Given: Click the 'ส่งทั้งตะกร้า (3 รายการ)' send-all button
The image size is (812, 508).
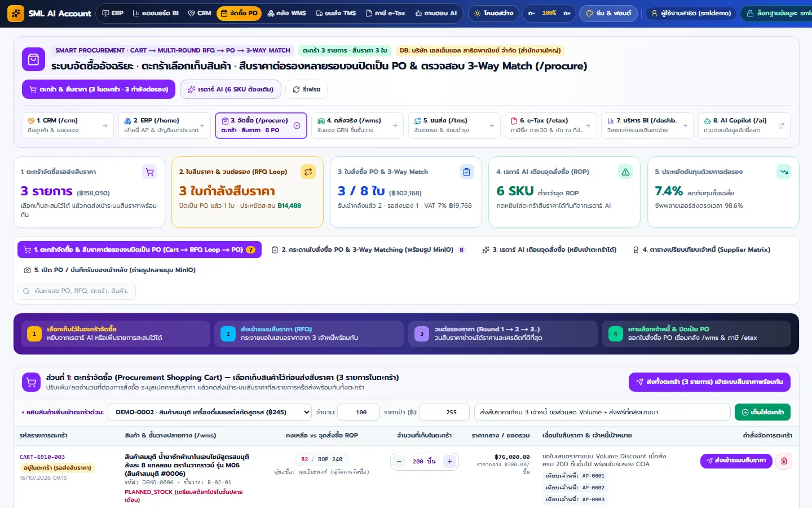Looking at the screenshot, I should (x=709, y=382).
